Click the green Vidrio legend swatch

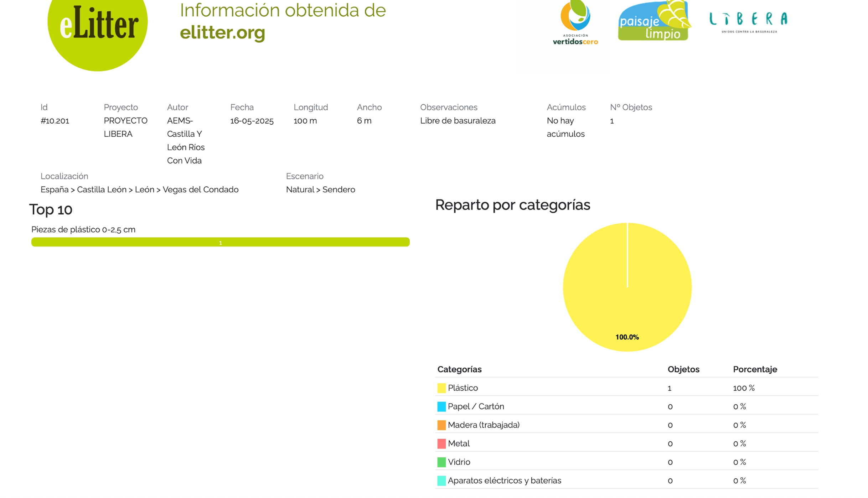[x=441, y=462]
